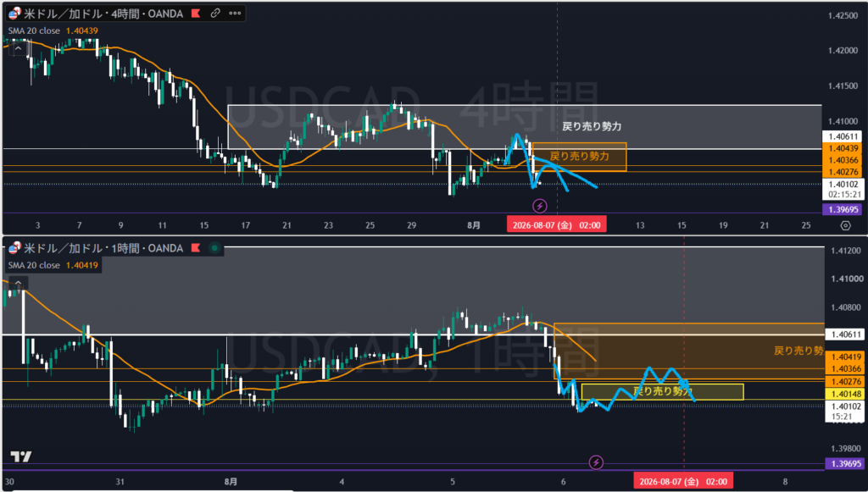
Task: Click the 1.40366 orange label on 4時間 scale
Action: 843,160
